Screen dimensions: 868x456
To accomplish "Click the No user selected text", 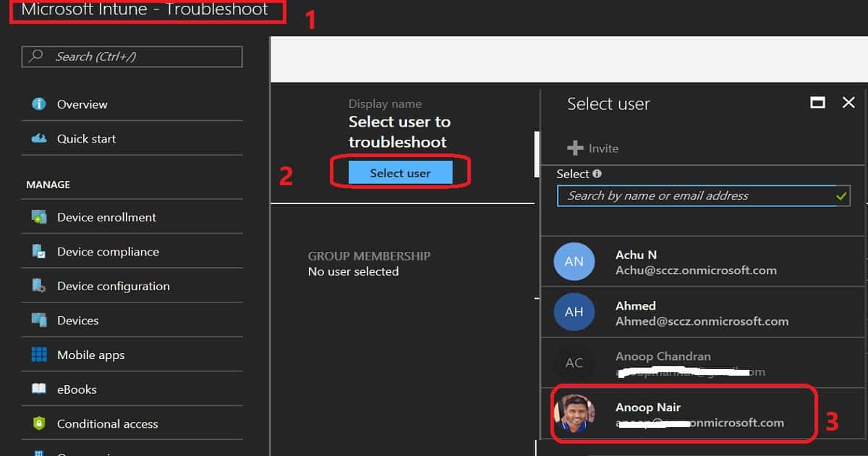I will click(x=353, y=272).
